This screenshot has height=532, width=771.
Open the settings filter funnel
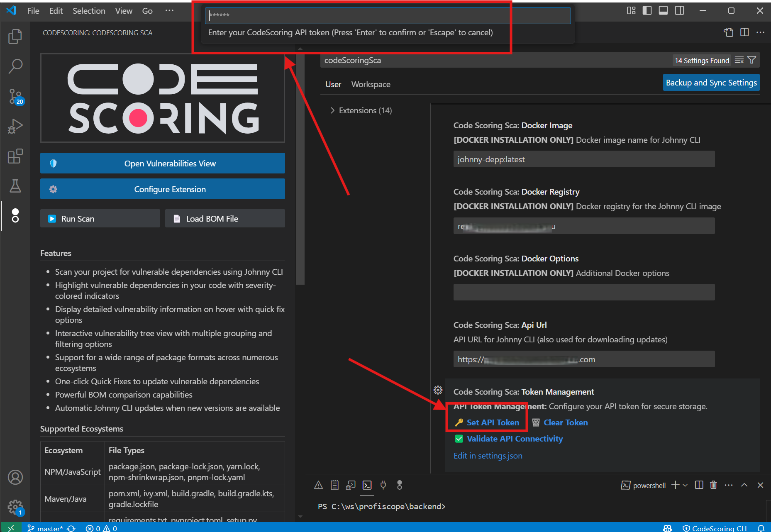click(x=751, y=60)
